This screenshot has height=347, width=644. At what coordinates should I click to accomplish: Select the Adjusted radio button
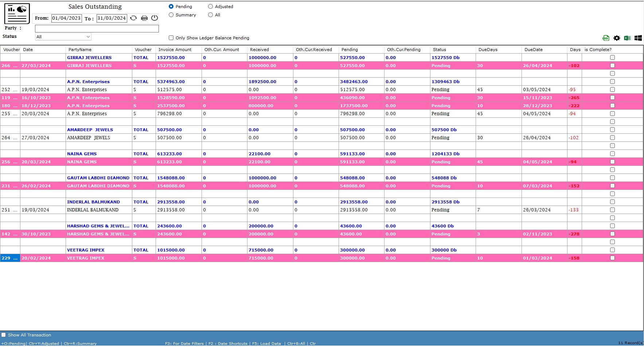[x=210, y=7]
